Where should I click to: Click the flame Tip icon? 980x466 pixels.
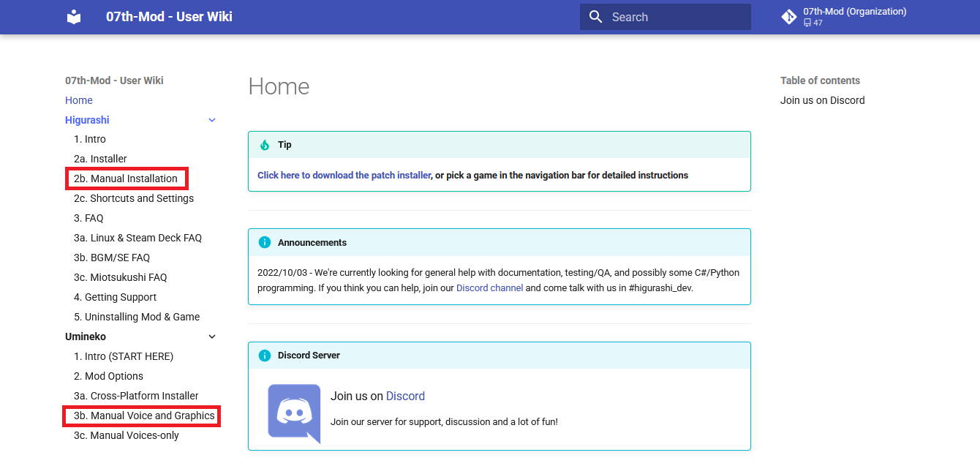(265, 145)
